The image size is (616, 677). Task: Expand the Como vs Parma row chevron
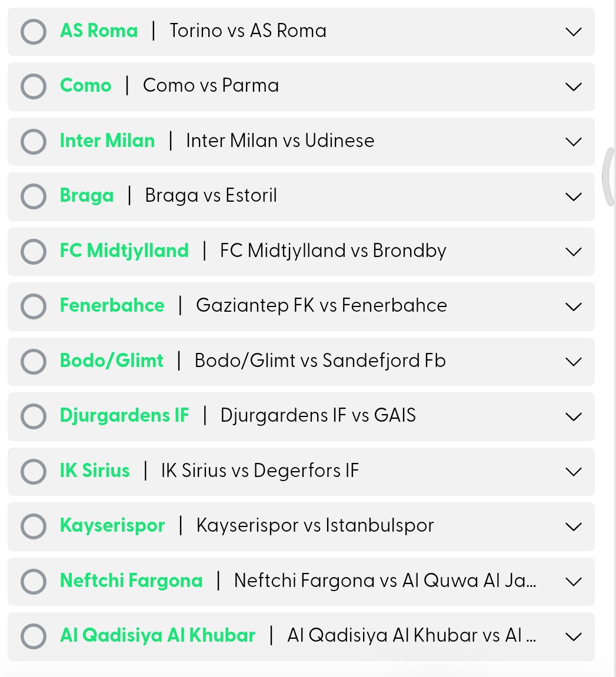[573, 87]
